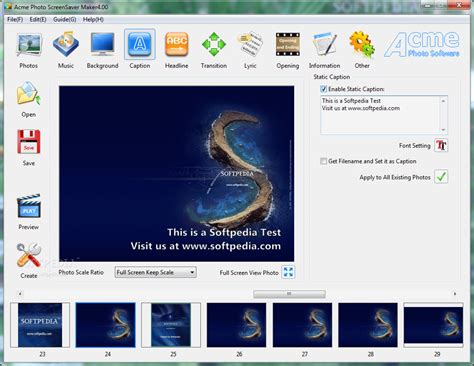
Task: Click the Preview clapperboard icon
Action: coord(29,206)
